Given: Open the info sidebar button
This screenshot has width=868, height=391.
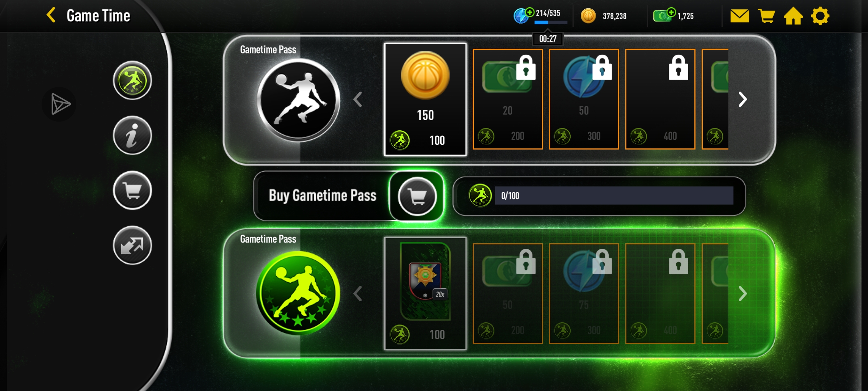Looking at the screenshot, I should 132,135.
